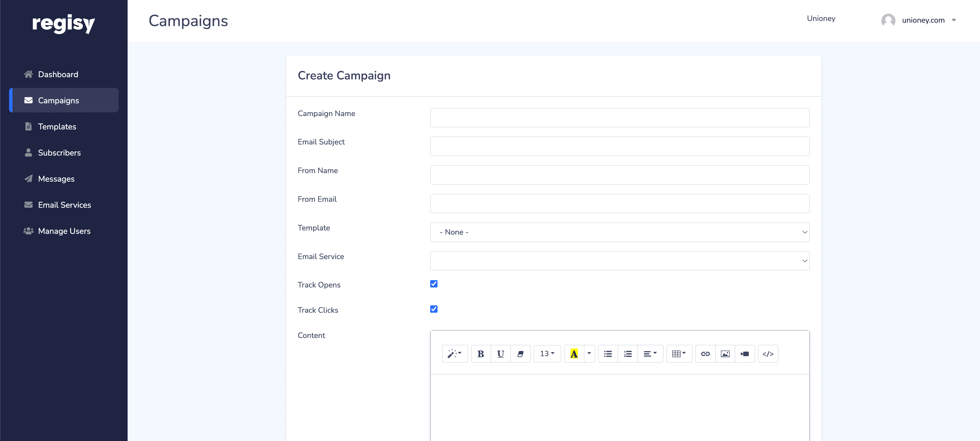Click the insert picture icon
Image resolution: width=980 pixels, height=441 pixels.
click(725, 354)
